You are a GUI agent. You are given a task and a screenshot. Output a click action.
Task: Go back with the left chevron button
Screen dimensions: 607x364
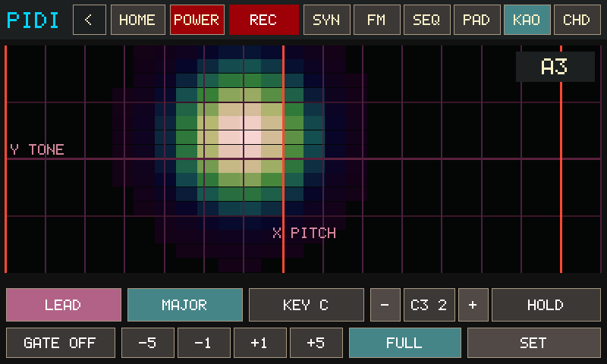click(x=90, y=20)
